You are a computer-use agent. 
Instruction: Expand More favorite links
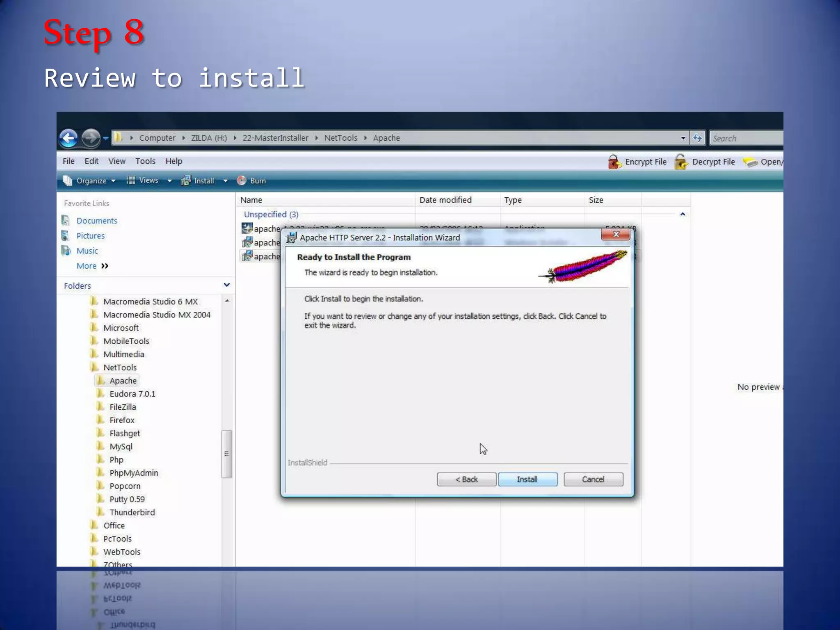[92, 266]
